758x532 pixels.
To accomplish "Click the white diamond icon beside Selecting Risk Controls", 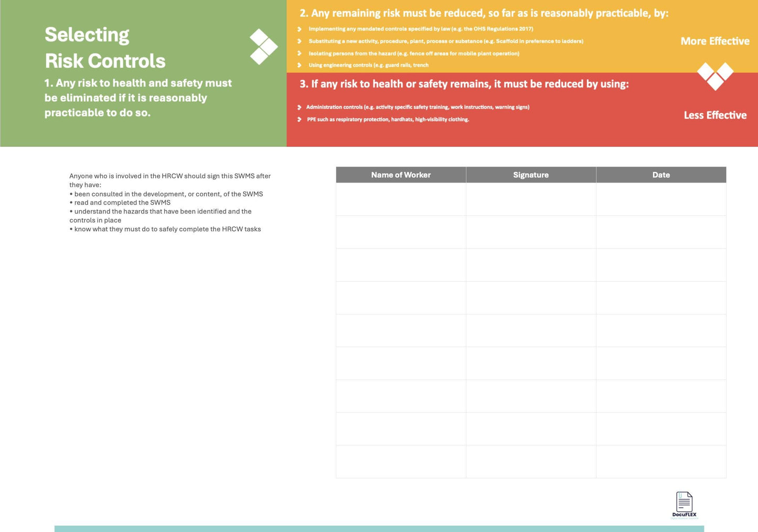I will tap(263, 47).
